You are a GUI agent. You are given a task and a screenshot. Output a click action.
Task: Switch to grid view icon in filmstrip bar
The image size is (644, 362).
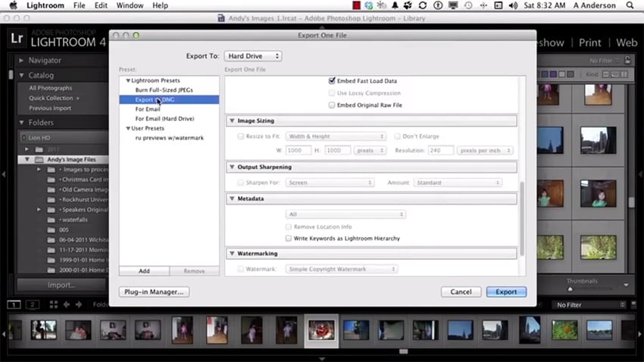coord(54,304)
